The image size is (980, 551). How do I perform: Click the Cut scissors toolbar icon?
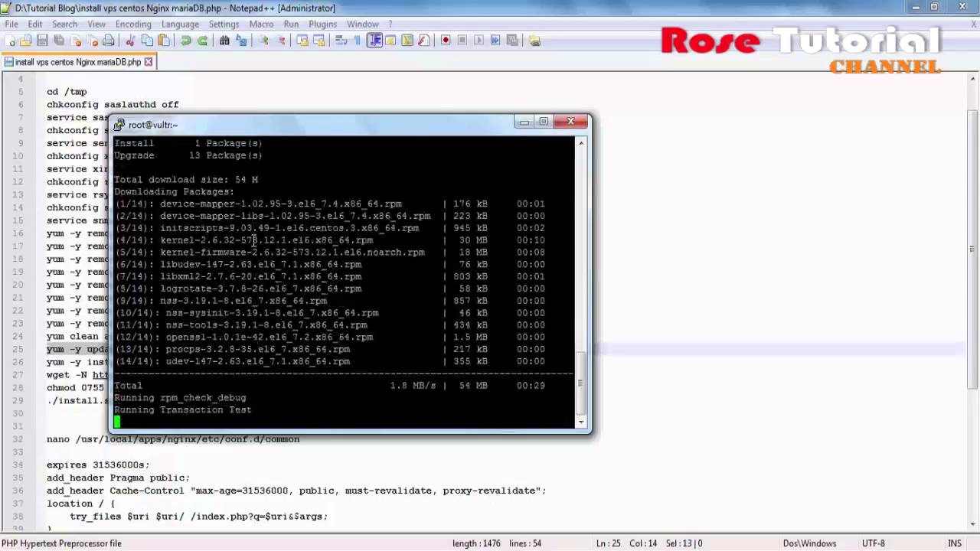[x=130, y=41]
